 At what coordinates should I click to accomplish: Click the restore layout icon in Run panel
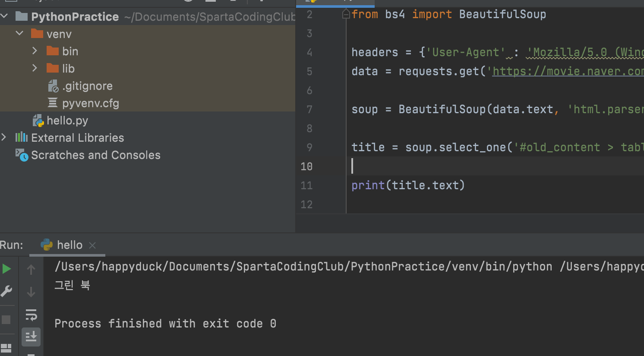pos(6,348)
